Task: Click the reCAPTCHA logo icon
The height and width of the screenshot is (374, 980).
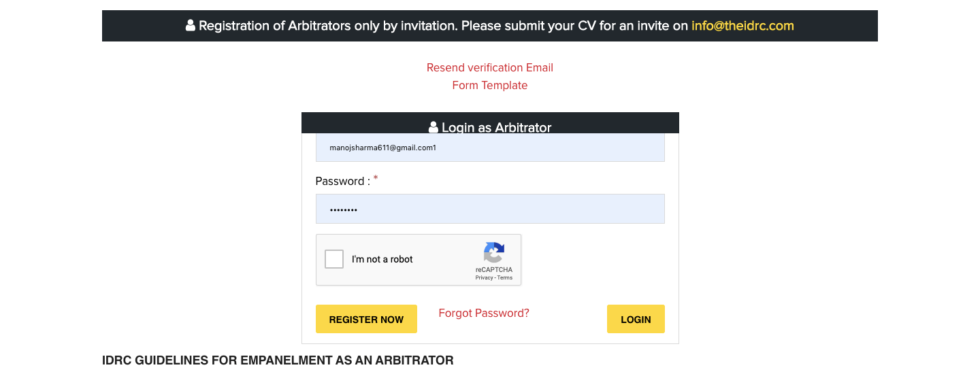Action: 494,253
